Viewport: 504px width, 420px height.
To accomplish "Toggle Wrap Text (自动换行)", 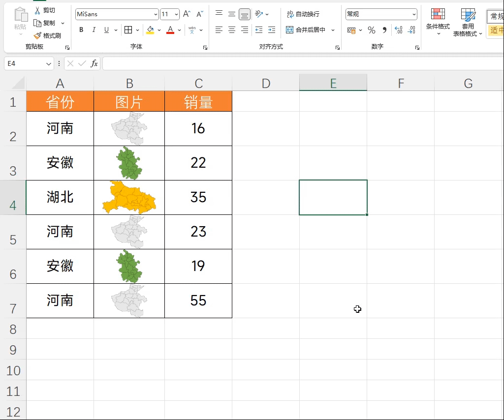I will [303, 14].
